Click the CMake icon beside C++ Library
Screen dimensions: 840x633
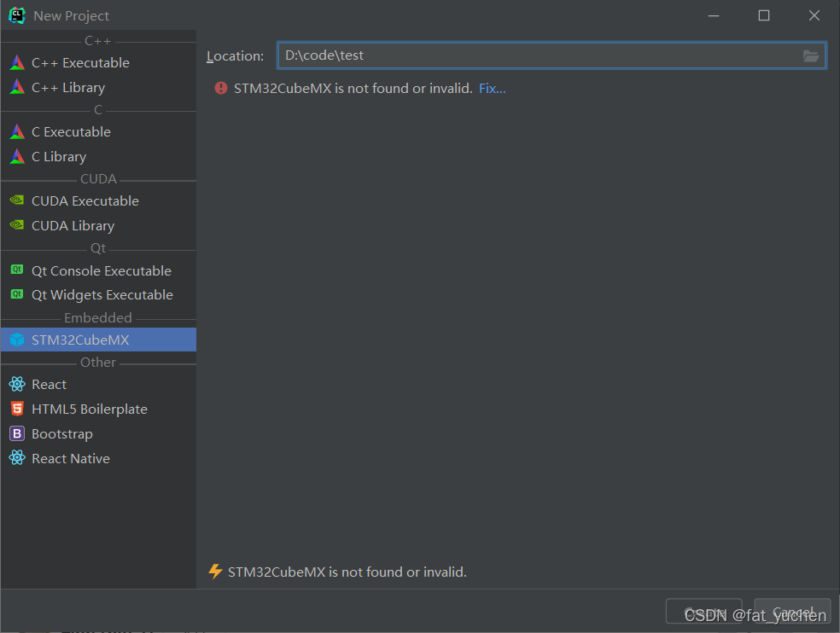[x=17, y=87]
